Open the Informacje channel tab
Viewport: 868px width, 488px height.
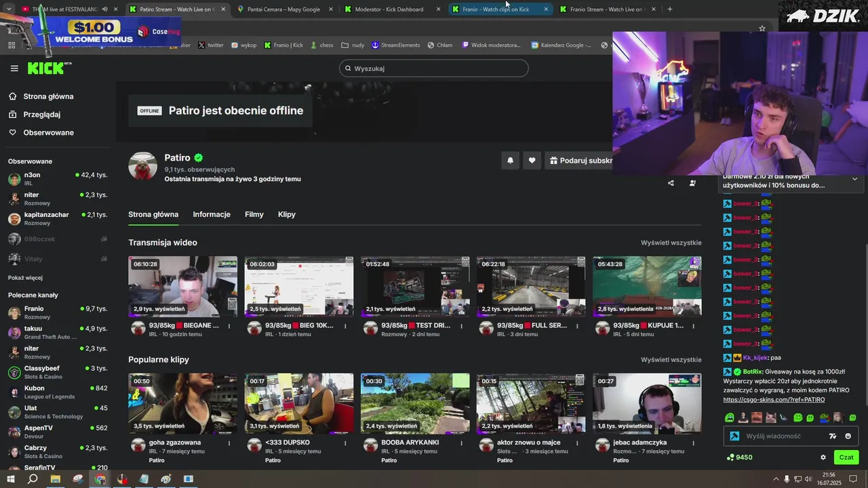212,214
